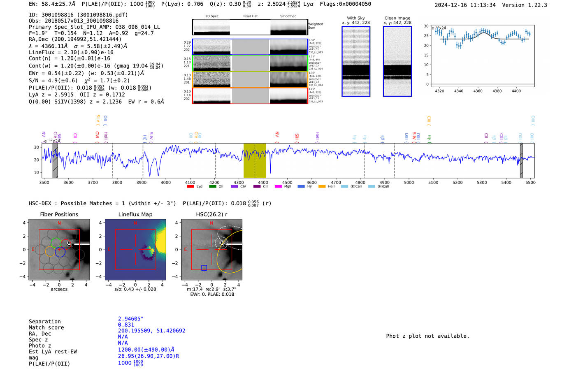Click the green fiber circle in Fiber Positions
This screenshot has width=576, height=392.
(56, 243)
